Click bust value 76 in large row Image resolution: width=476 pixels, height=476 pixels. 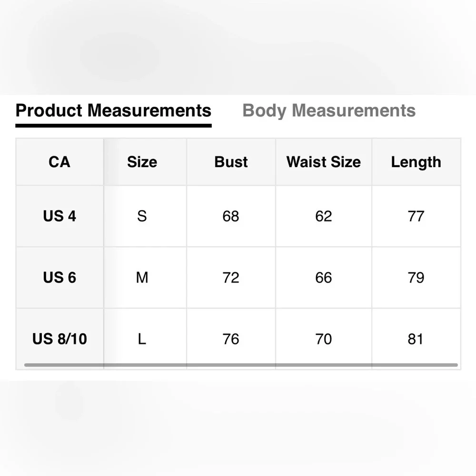pyautogui.click(x=231, y=339)
